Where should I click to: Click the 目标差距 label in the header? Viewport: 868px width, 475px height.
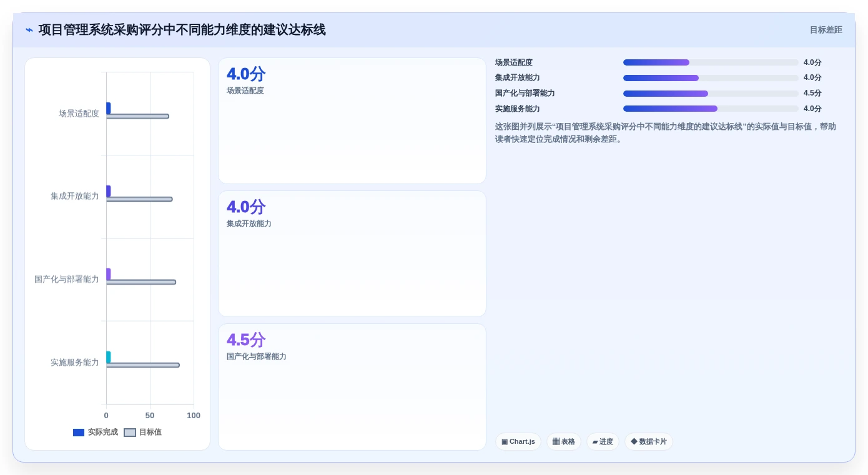[x=826, y=30]
